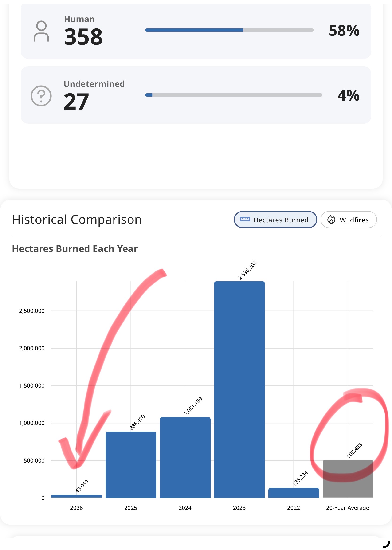Select the gray 20-Year Average bar
This screenshot has height=550, width=392.
click(x=348, y=479)
